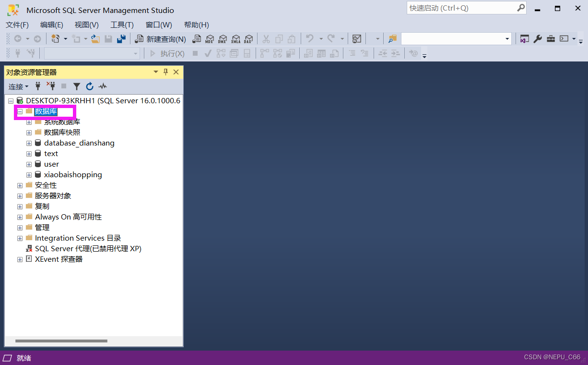Viewport: 588px width, 365px height.
Task: Collapse the 数据库 folder node
Action: tap(20, 111)
